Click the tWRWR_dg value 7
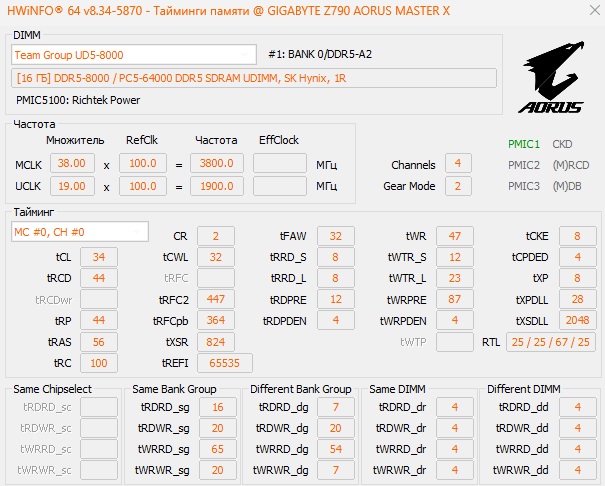 click(x=336, y=470)
